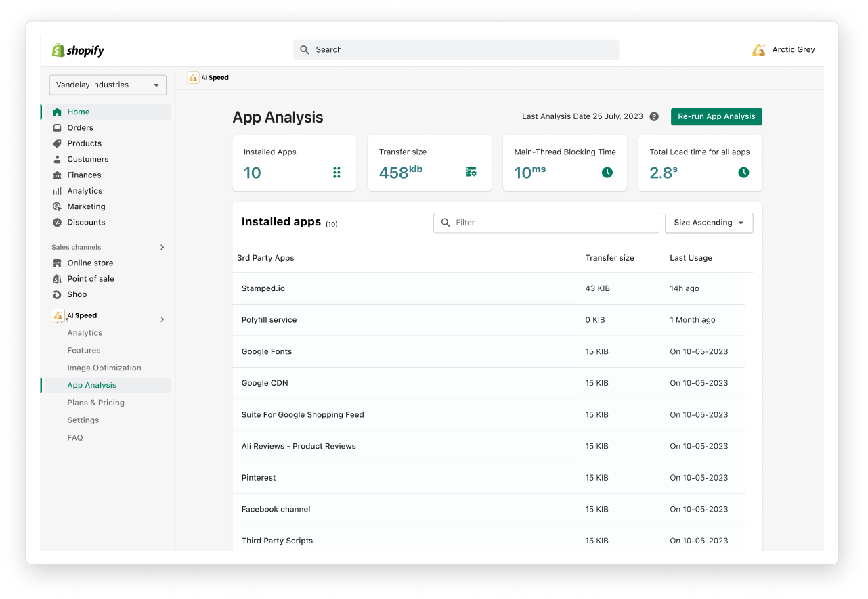
Task: Click the 458 kib transfer size value
Action: 401,172
